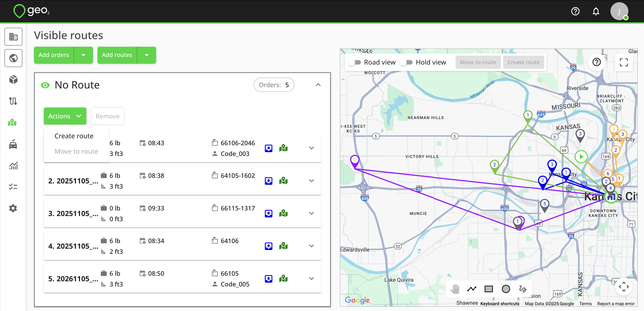Click the map pan control
The image size is (644, 311).
point(623,287)
